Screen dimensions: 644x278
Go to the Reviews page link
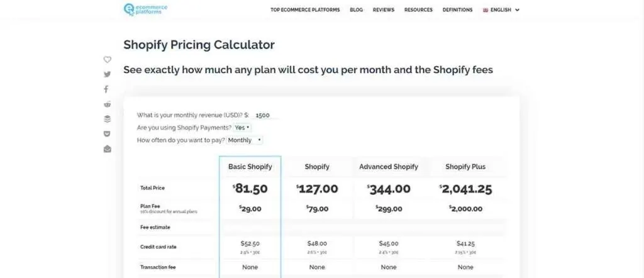384,10
